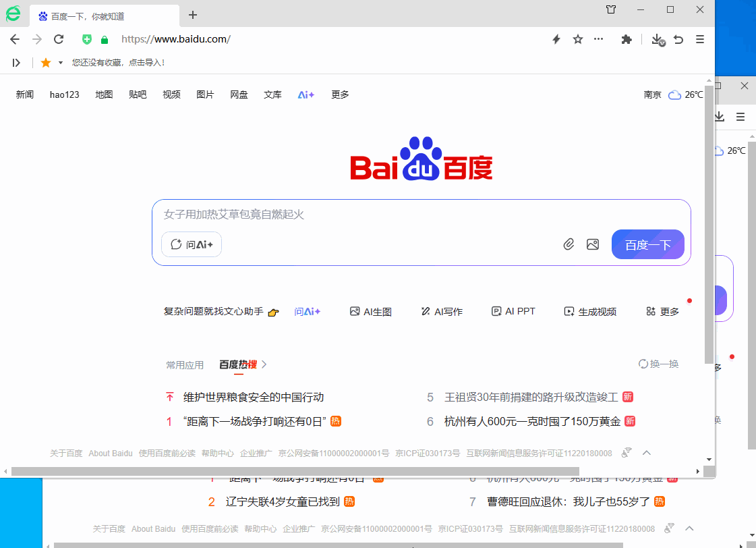Image resolution: width=756 pixels, height=548 pixels.
Task: Open the browser extensions puzzle icon
Action: (626, 39)
